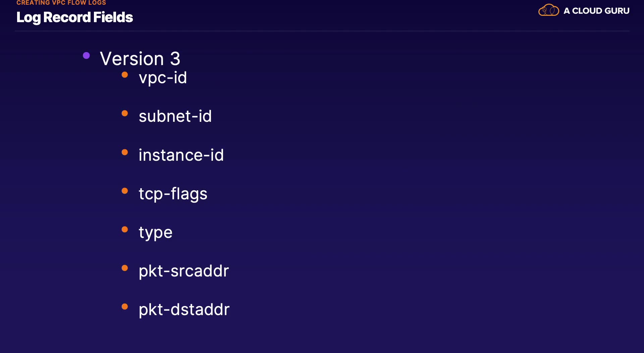Select the vpc-id field text
This screenshot has height=353, width=644.
[x=163, y=78]
